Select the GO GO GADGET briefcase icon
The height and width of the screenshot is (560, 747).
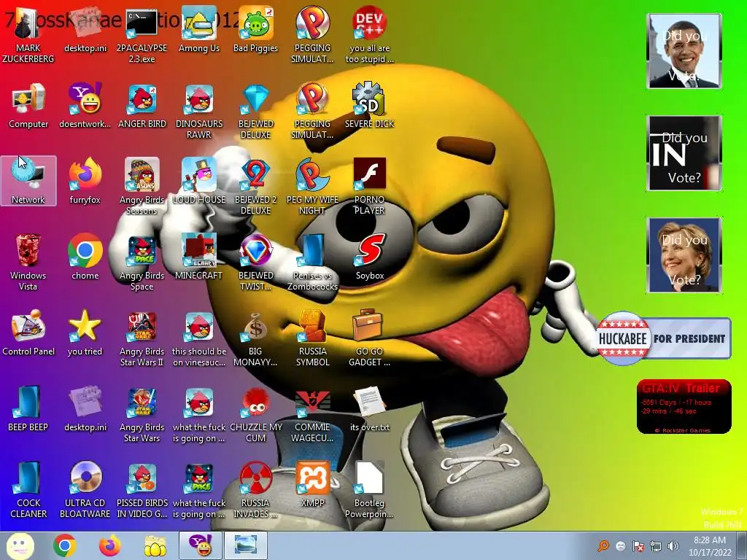369,338
